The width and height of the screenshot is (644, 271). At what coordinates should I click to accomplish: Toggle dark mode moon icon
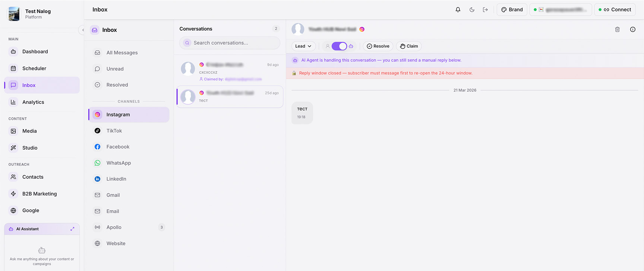coord(472,10)
